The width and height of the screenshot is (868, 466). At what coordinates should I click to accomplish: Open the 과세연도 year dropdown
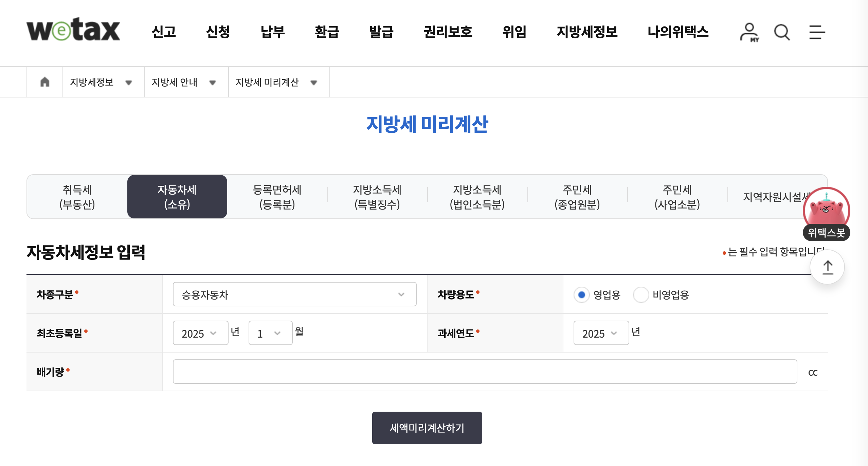(601, 333)
